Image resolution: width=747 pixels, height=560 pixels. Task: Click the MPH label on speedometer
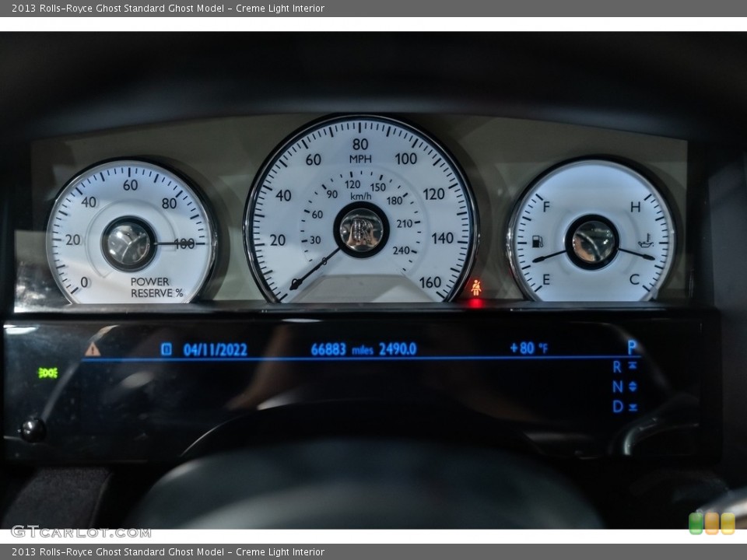[x=360, y=159]
